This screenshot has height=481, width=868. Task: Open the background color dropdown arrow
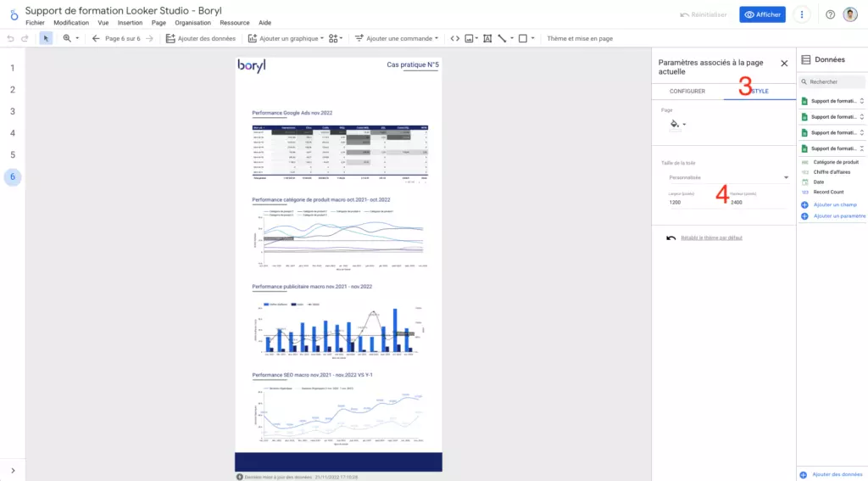coord(684,124)
